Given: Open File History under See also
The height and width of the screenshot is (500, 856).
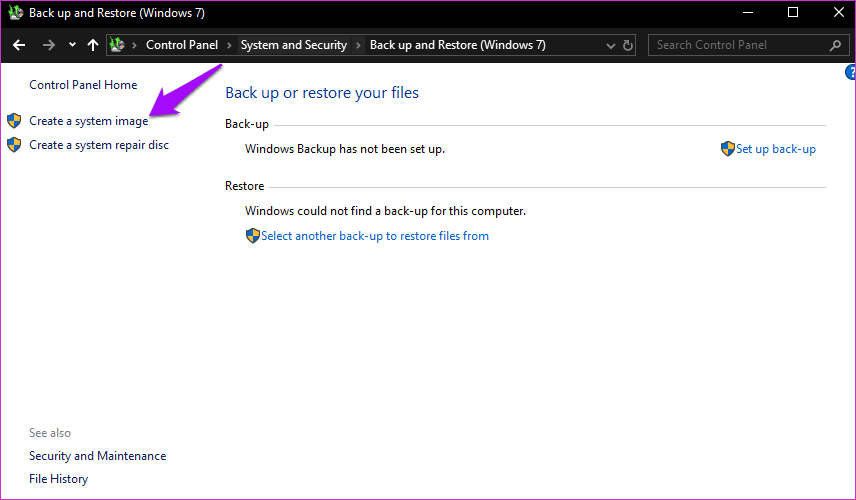Looking at the screenshot, I should click(58, 479).
